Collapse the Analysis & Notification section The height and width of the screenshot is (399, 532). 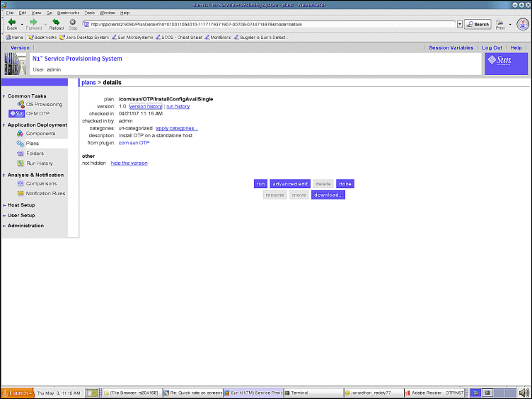4,175
